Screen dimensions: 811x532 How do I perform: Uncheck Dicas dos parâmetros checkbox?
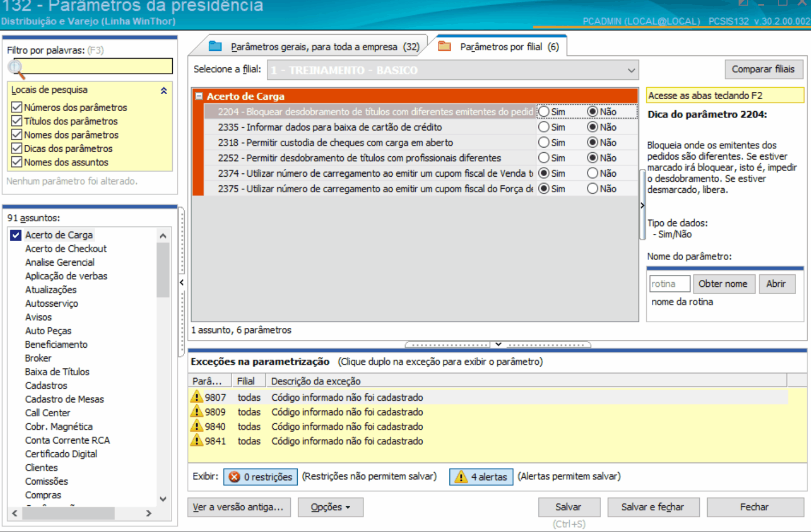pos(17,148)
